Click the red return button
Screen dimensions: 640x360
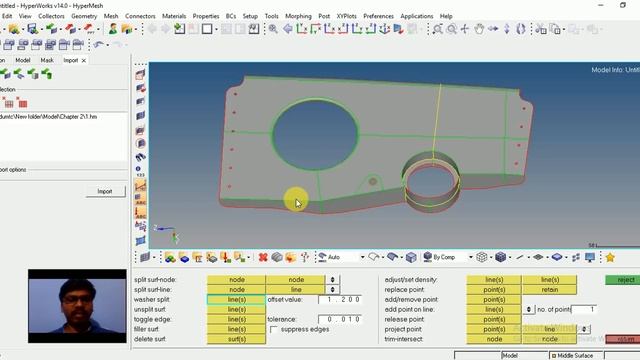pyautogui.click(x=623, y=339)
